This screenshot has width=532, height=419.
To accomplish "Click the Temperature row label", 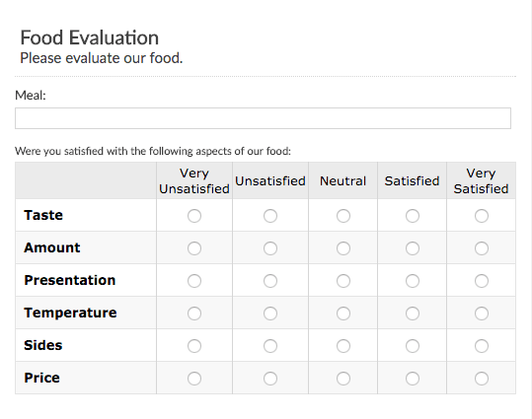I will (70, 313).
